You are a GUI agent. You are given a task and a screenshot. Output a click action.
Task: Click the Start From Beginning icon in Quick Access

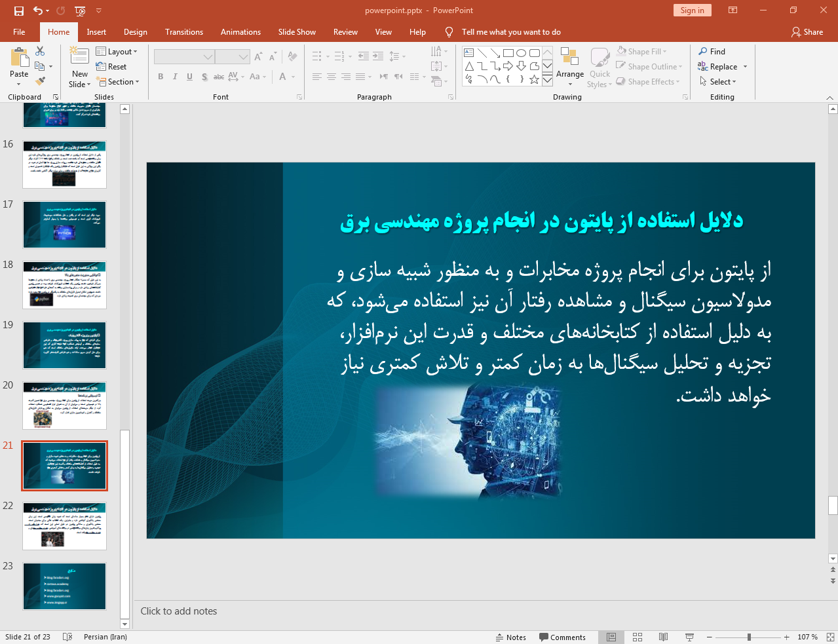click(x=80, y=10)
